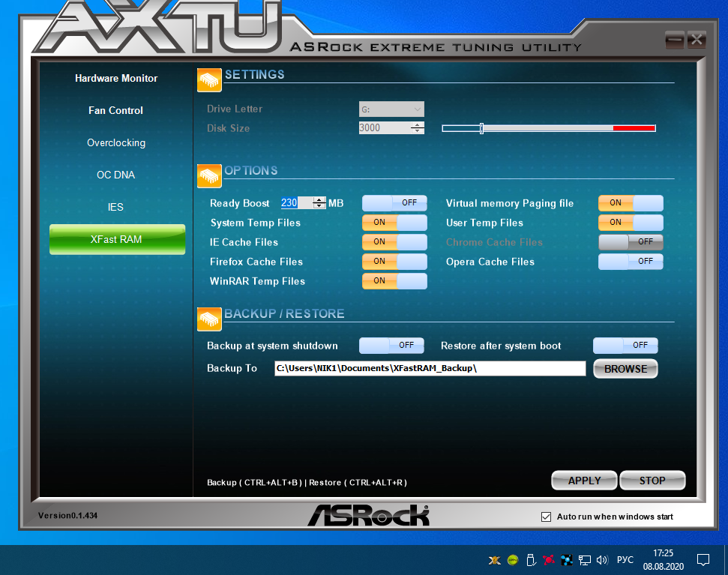Toggle WinRAR Temp Files switch
Image resolution: width=728 pixels, height=575 pixels.
coord(394,281)
